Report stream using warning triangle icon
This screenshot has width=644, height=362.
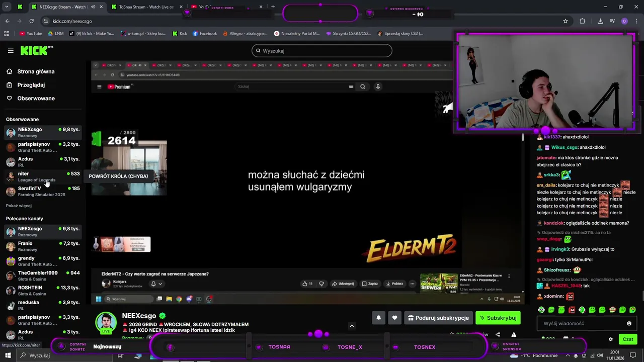point(514,334)
